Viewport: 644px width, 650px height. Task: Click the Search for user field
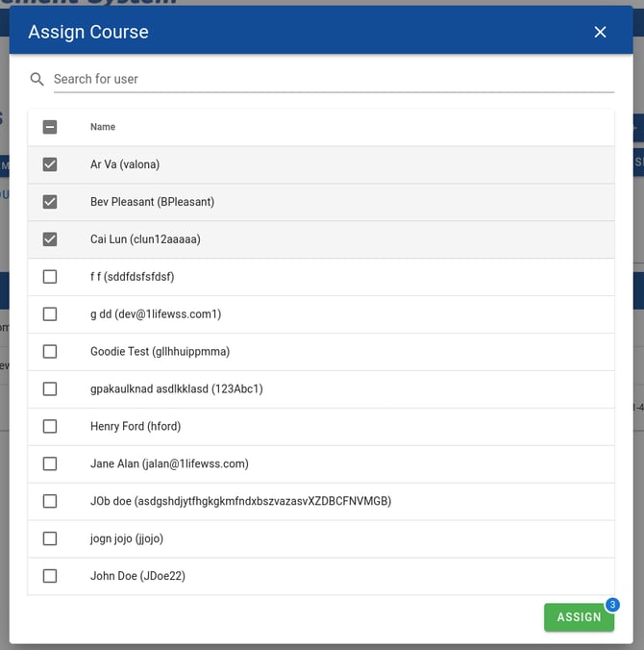pos(333,79)
